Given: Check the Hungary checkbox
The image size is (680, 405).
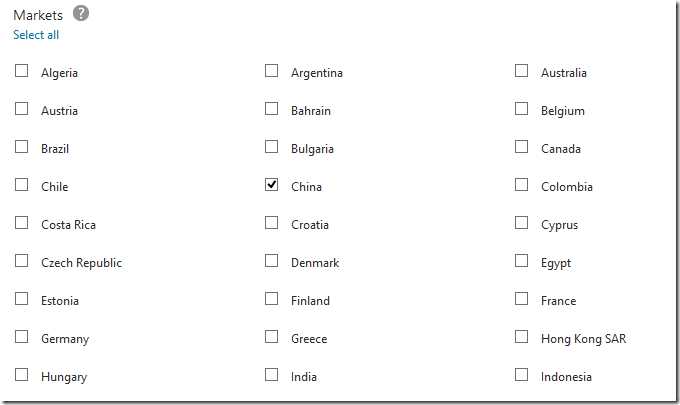Looking at the screenshot, I should coord(22,375).
